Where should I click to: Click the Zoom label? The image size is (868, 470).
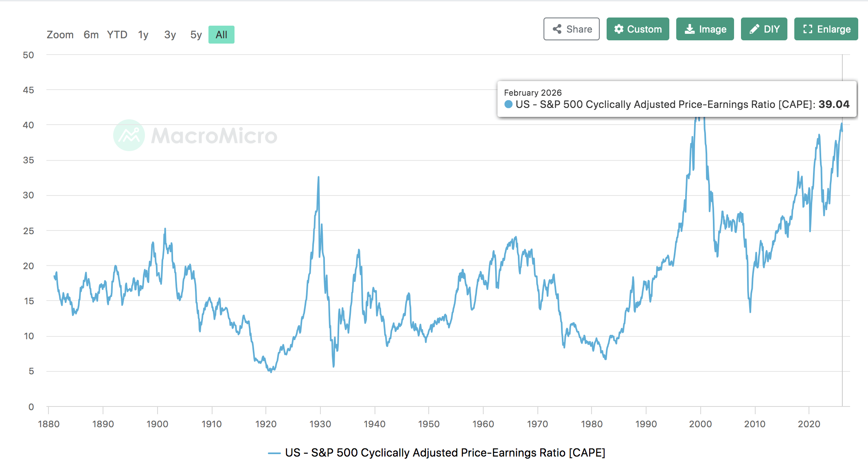60,35
